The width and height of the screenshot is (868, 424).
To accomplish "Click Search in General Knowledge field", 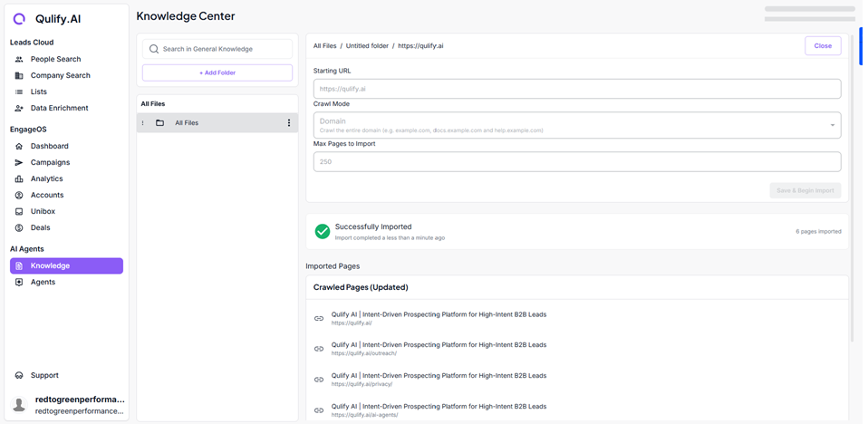I will click(x=217, y=49).
